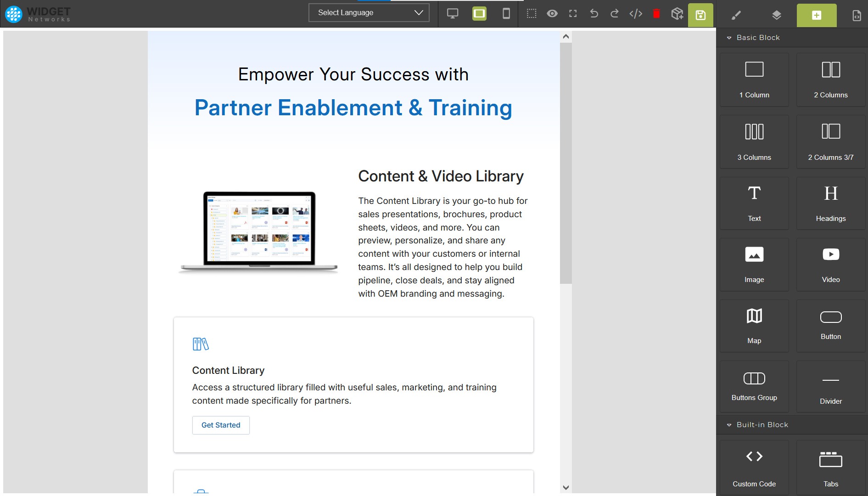Click the red trash clear-canvas icon
Image resolution: width=868 pixels, height=496 pixels.
tap(656, 14)
